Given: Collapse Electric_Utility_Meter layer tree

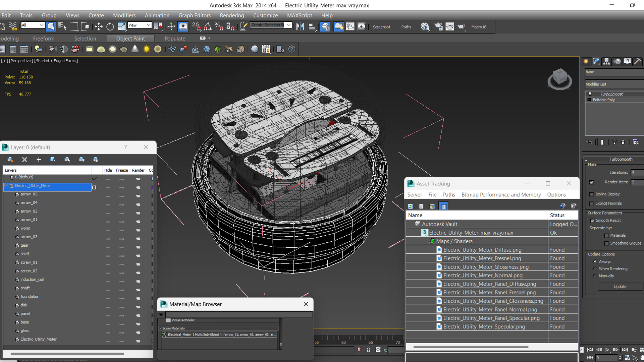Looking at the screenshot, I should point(6,186).
